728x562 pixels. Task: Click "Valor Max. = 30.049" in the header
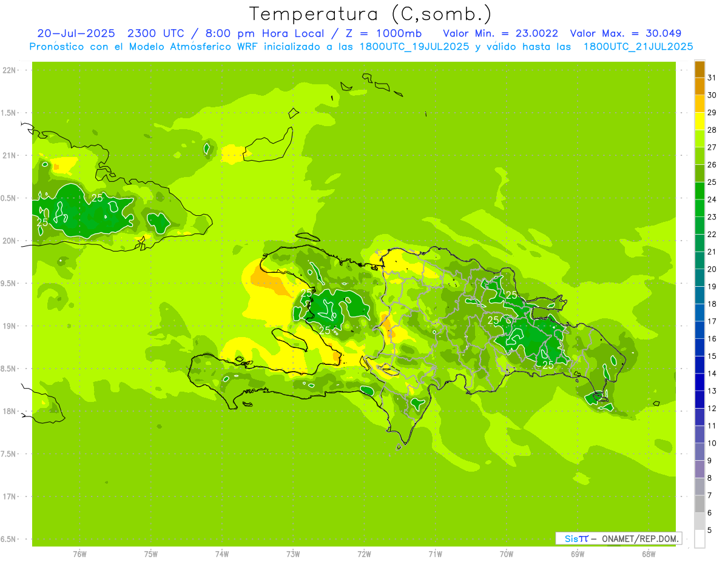pyautogui.click(x=626, y=33)
